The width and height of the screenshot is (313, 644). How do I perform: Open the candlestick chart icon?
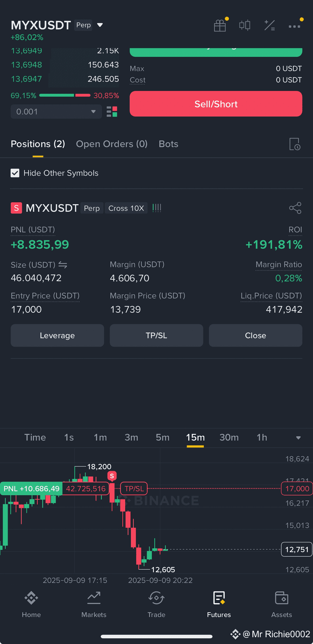tap(245, 25)
